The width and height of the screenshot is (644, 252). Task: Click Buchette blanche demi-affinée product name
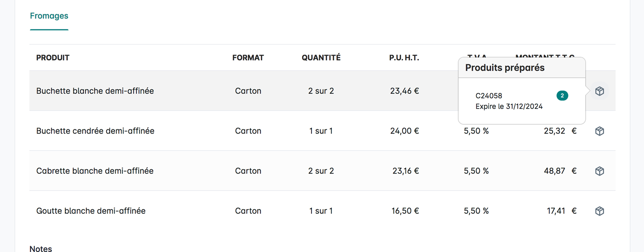(x=95, y=91)
